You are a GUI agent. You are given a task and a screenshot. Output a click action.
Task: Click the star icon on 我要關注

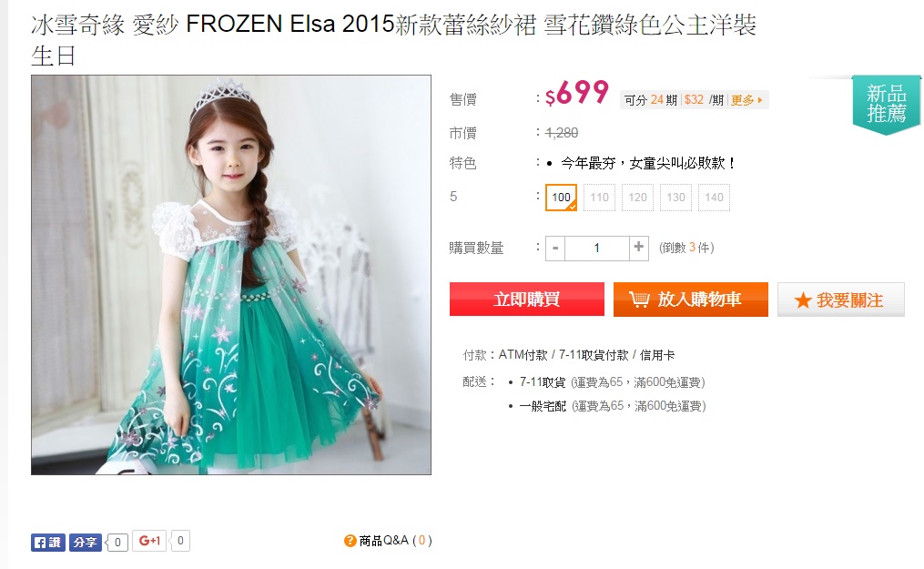pyautogui.click(x=803, y=300)
